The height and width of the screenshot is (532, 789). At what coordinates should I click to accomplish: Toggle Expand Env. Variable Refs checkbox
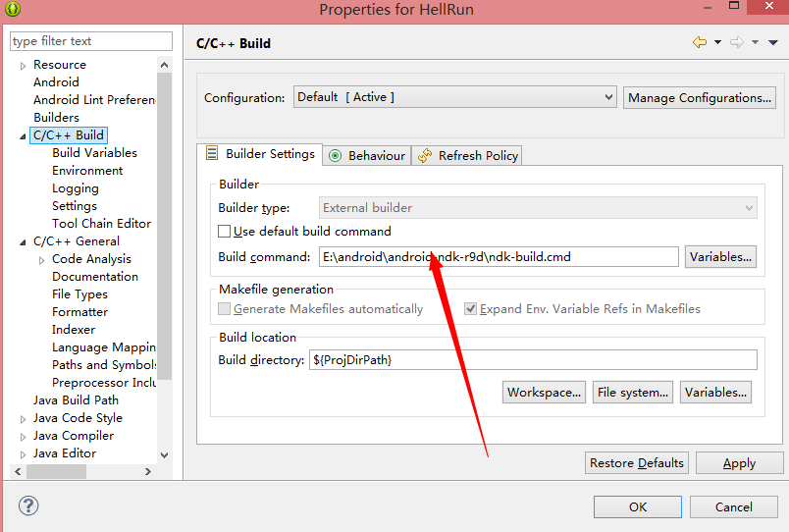click(x=471, y=309)
